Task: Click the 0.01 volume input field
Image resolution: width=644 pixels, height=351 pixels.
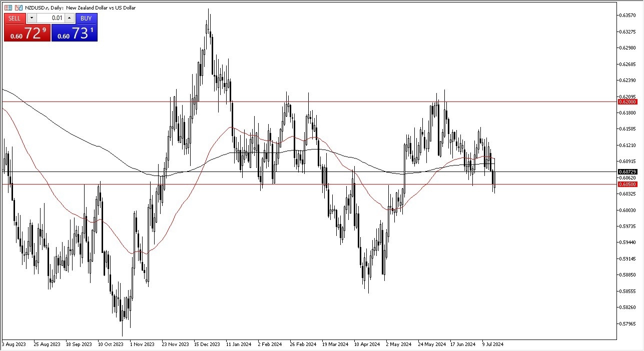Action: tap(50, 18)
